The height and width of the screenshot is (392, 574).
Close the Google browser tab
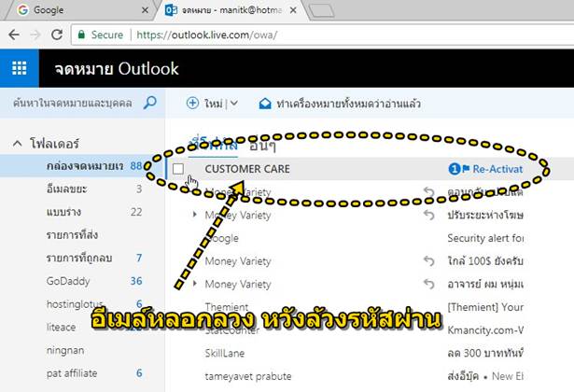coord(145,10)
